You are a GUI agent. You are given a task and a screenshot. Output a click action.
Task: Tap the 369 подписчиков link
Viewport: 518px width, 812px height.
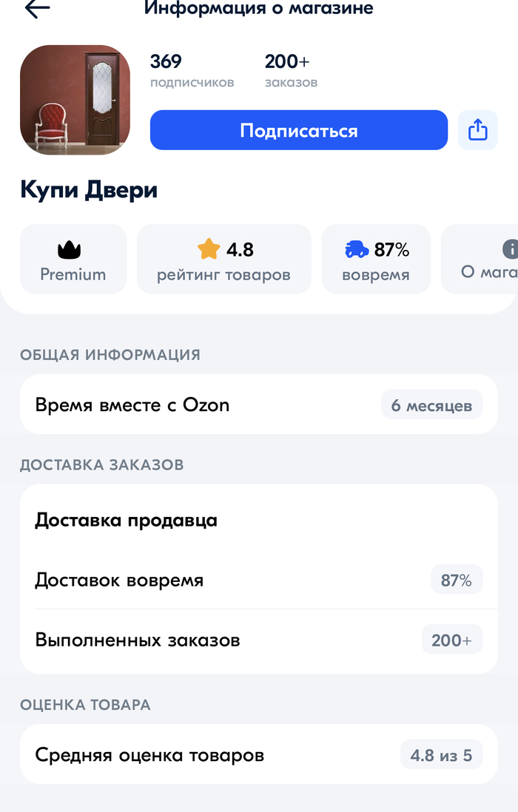(x=191, y=71)
